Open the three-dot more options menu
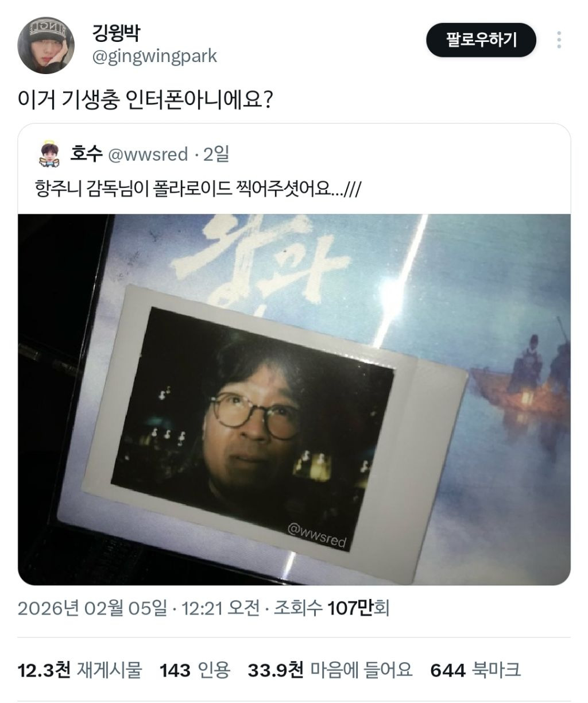Viewport: 588px width, 703px height. click(559, 40)
